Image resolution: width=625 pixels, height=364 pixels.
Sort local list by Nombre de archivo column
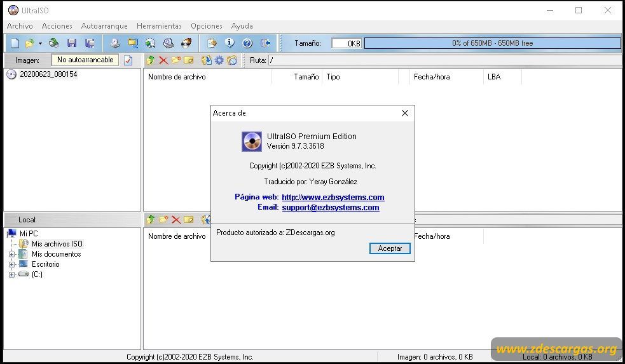coord(177,236)
